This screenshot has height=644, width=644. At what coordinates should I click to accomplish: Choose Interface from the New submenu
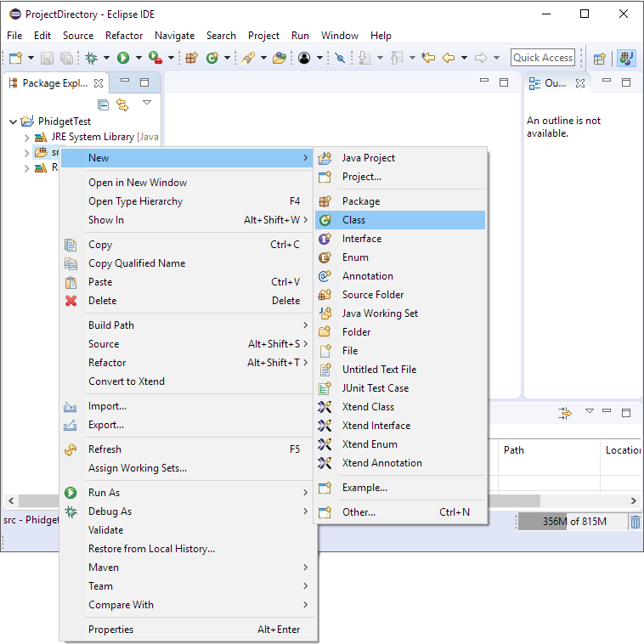[x=400, y=239]
